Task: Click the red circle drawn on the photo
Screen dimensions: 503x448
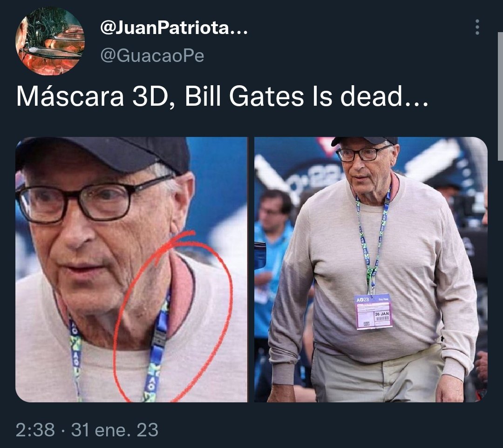Action: 174,316
